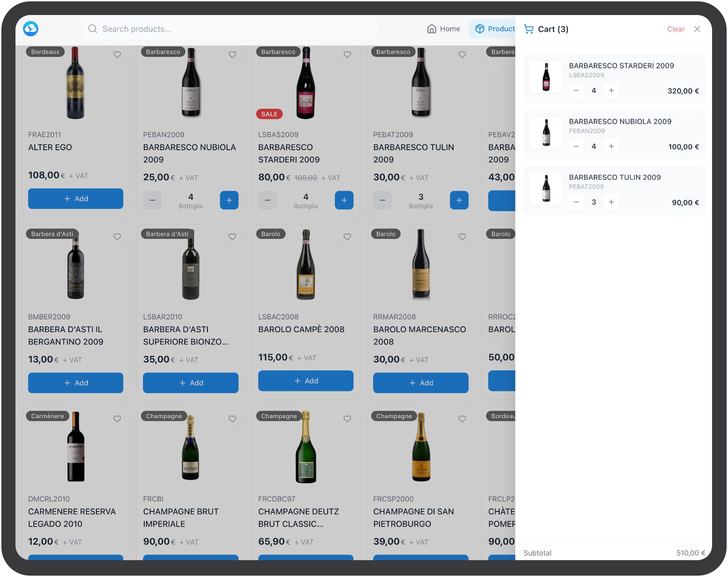Click the cart icon in the cart header

tap(529, 29)
